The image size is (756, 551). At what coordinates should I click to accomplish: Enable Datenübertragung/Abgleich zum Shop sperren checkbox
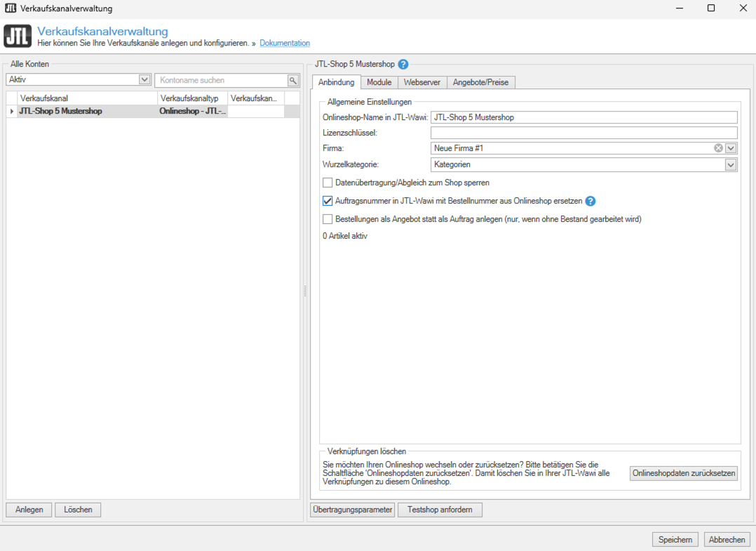pos(328,183)
